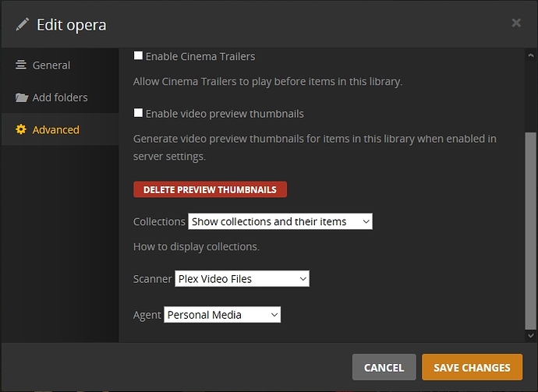Screen dimensions: 538x392
Task: Click the Agent field label
Action: pos(147,315)
